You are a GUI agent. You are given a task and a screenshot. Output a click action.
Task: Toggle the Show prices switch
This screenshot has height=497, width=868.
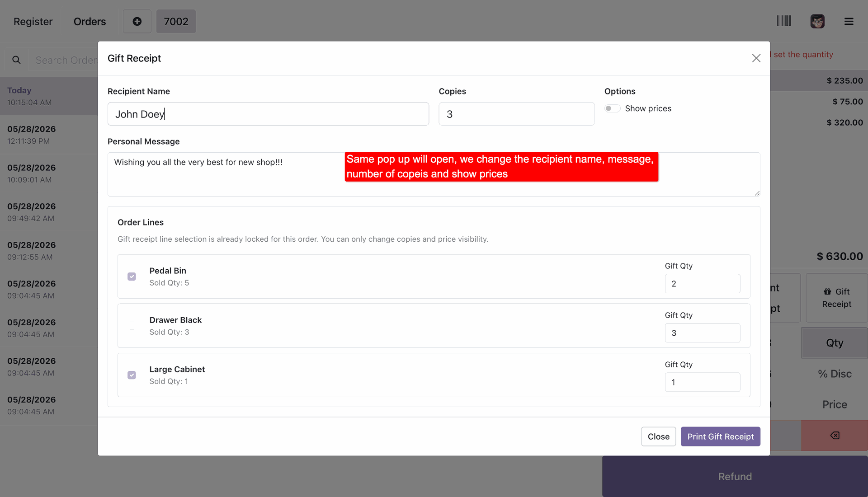pos(612,108)
